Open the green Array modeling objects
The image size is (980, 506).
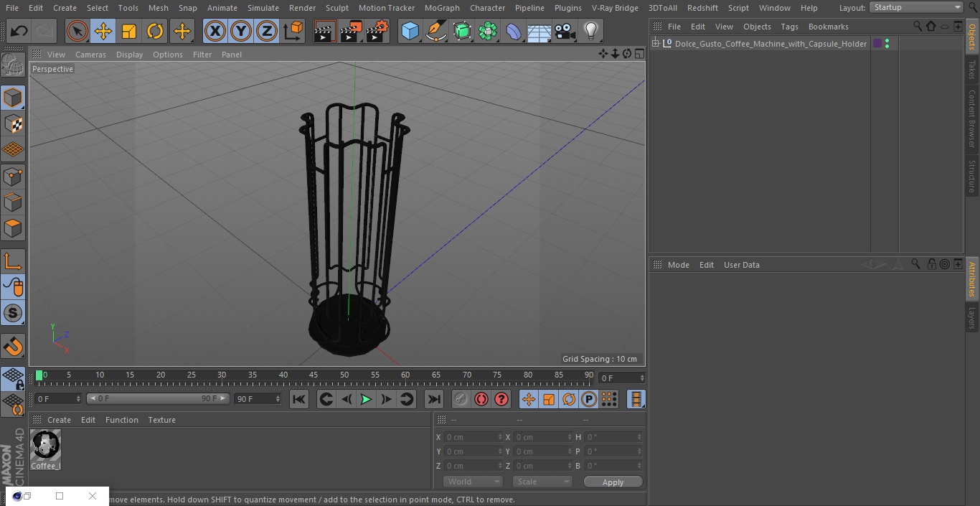pos(488,31)
